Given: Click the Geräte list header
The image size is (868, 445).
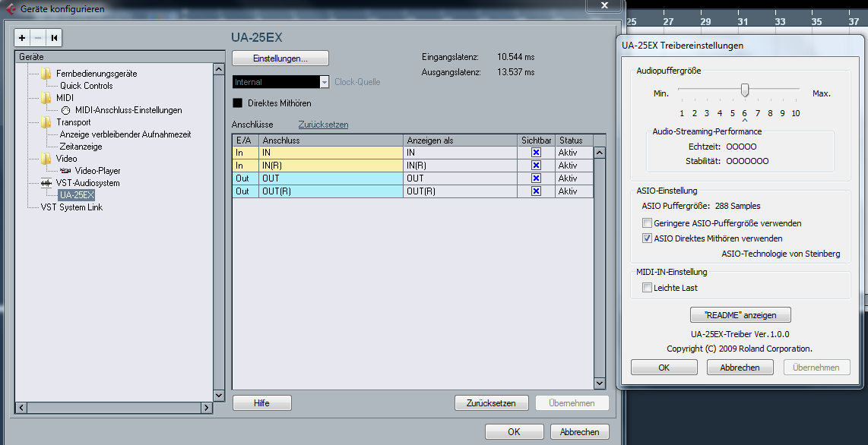Looking at the screenshot, I should point(119,57).
